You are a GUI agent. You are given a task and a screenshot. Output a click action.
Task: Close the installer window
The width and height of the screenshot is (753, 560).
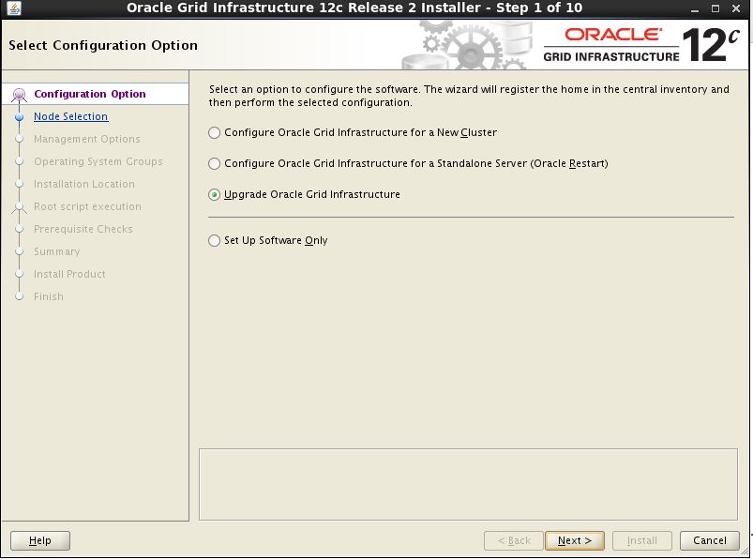tap(736, 8)
